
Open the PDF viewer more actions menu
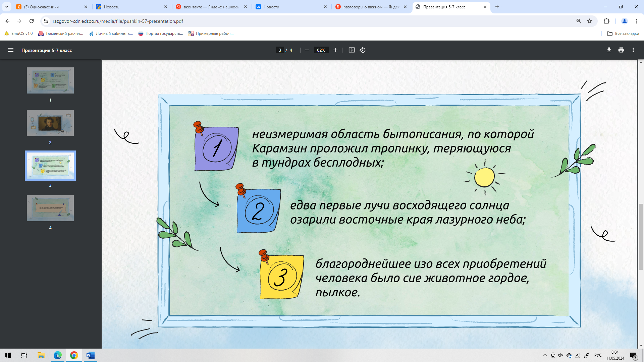click(x=633, y=50)
